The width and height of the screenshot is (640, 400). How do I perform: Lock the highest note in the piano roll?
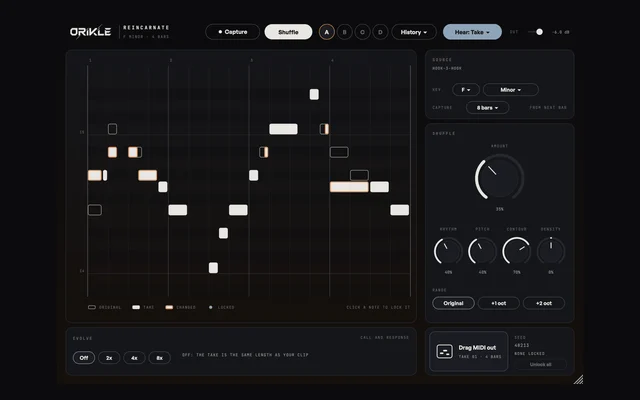(314, 94)
